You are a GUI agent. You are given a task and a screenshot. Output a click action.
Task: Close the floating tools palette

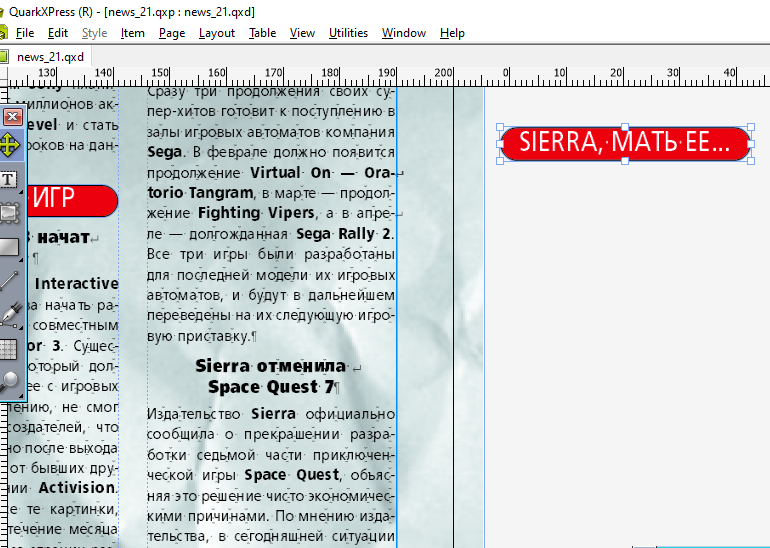pyautogui.click(x=12, y=117)
